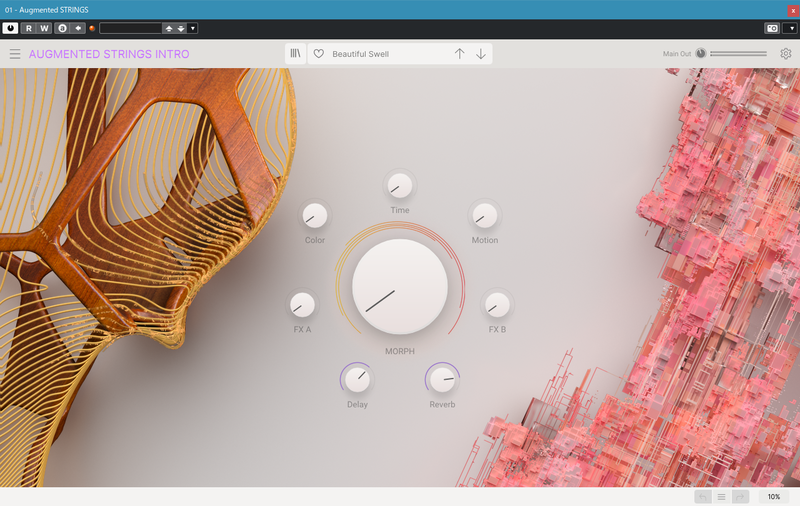Viewport: 800px width, 506px height.
Task: Click the empty host preset name field
Action: [x=131, y=28]
